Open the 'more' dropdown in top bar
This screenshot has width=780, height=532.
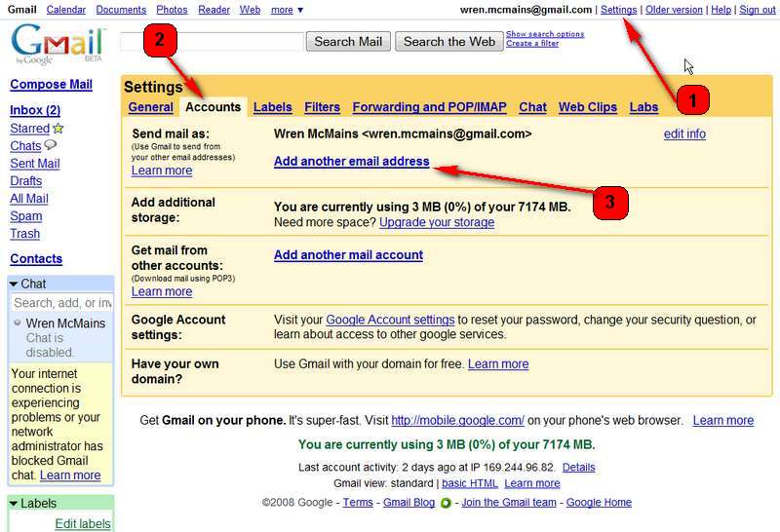tap(287, 10)
